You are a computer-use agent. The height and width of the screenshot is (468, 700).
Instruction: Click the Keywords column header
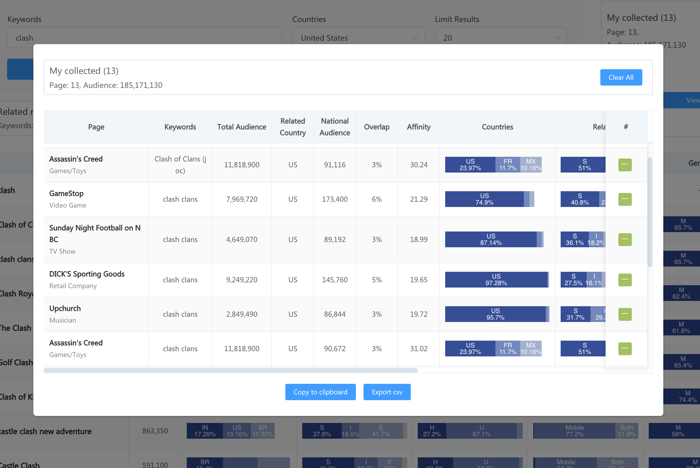[180, 127]
